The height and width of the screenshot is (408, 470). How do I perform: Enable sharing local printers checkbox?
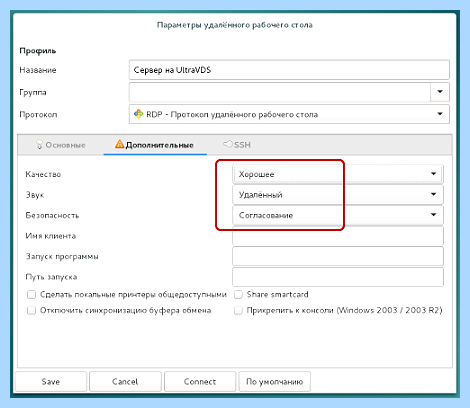tap(31, 295)
